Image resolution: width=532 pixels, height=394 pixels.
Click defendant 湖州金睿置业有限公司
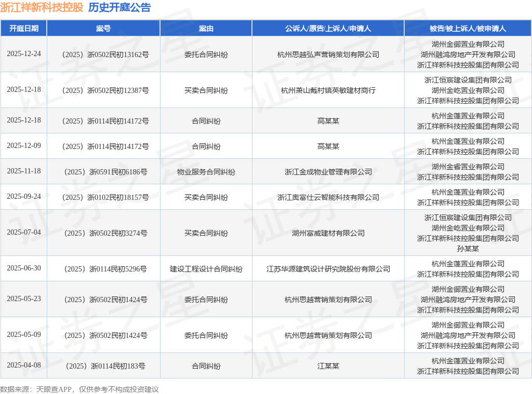(x=468, y=167)
